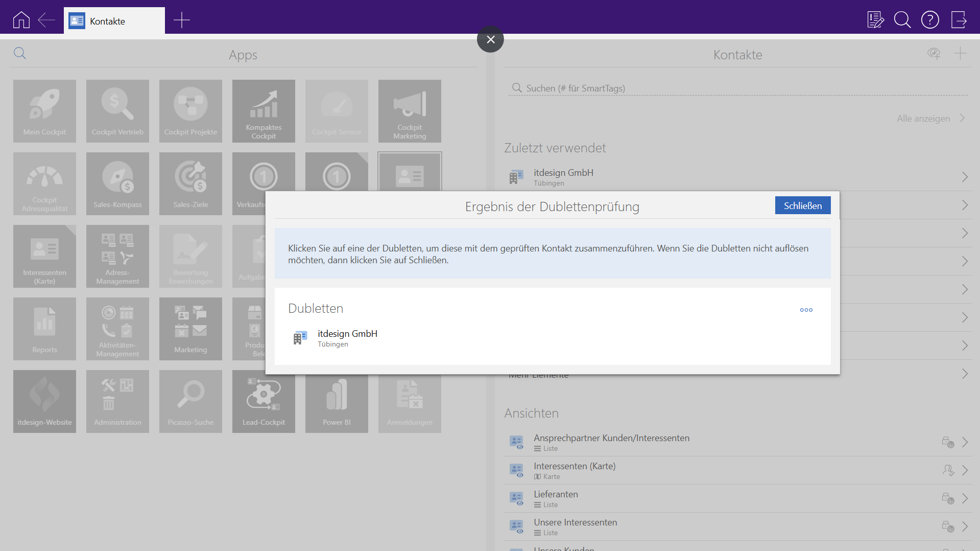Expand Ansprechpartner Kunden/Interessenten chevron

965,442
